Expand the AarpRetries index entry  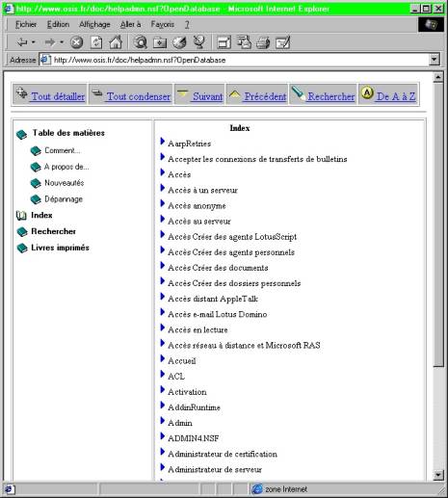(163, 141)
